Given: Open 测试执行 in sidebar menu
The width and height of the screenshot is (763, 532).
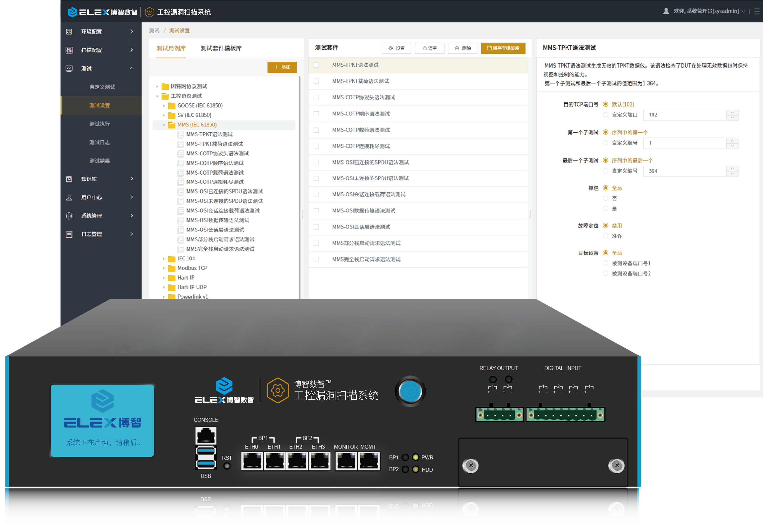Looking at the screenshot, I should 99,124.
